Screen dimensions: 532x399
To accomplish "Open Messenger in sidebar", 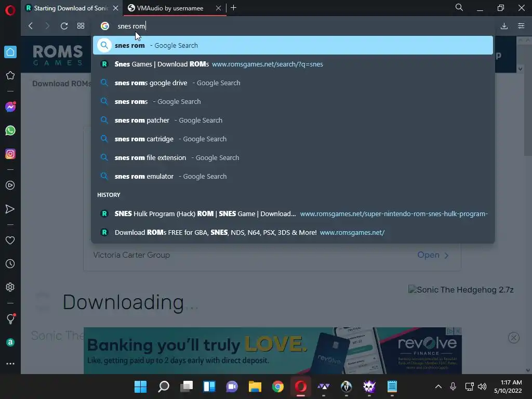I will click(10, 107).
